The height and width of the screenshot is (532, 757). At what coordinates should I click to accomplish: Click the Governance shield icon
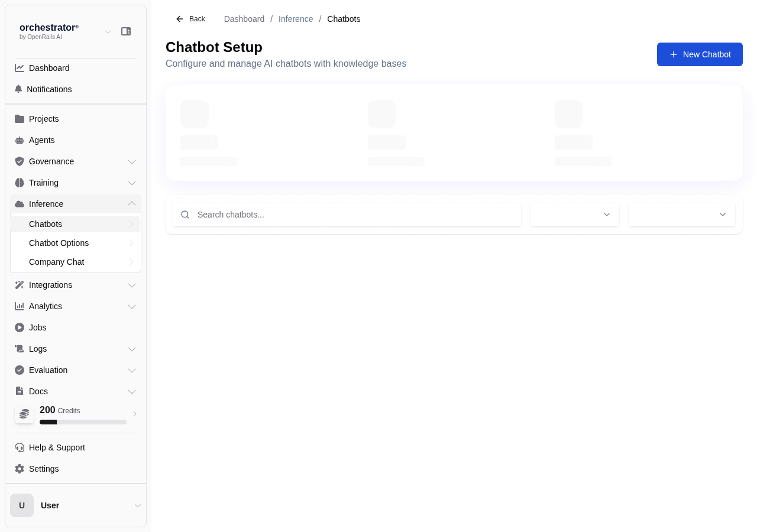pos(20,161)
